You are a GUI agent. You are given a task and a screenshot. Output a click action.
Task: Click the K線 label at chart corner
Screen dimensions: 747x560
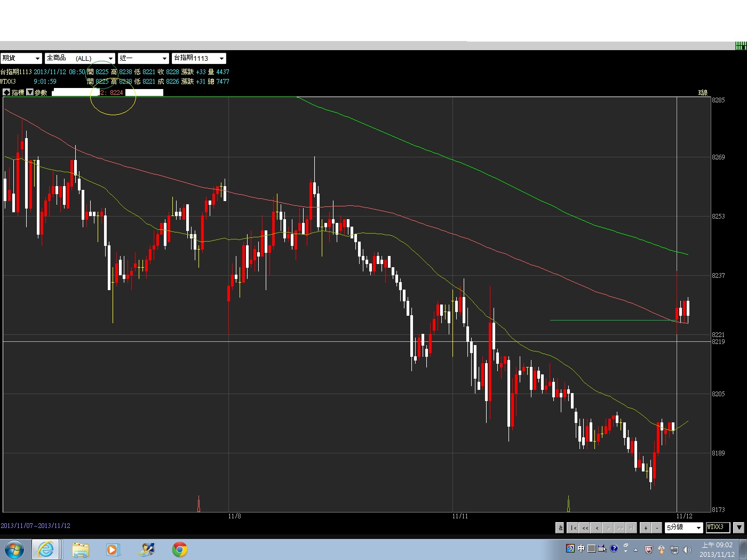coord(703,93)
